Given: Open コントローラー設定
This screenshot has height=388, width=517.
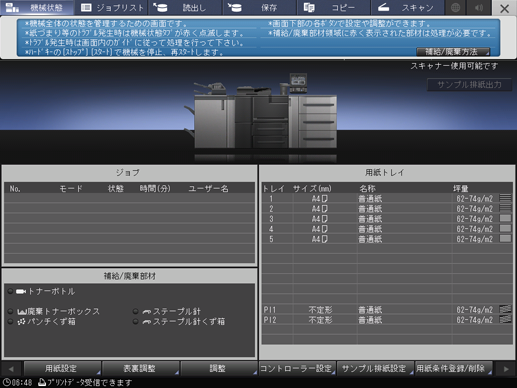Looking at the screenshot, I should click(x=297, y=368).
